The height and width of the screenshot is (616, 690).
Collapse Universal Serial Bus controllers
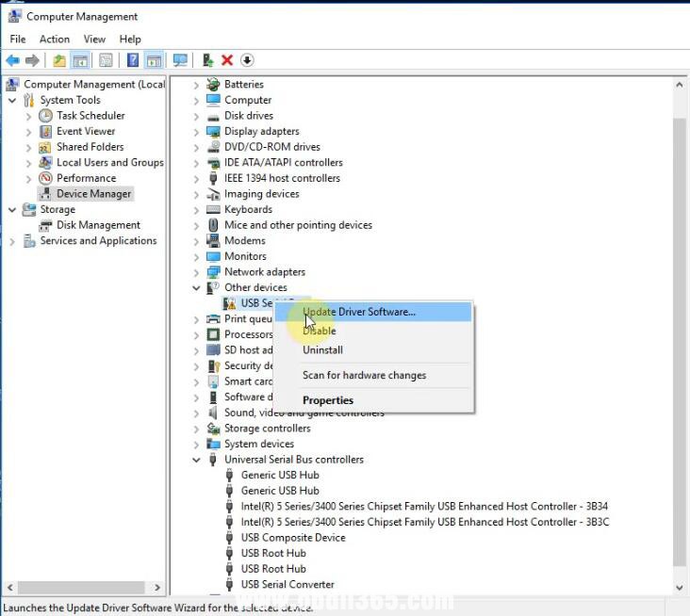point(196,460)
